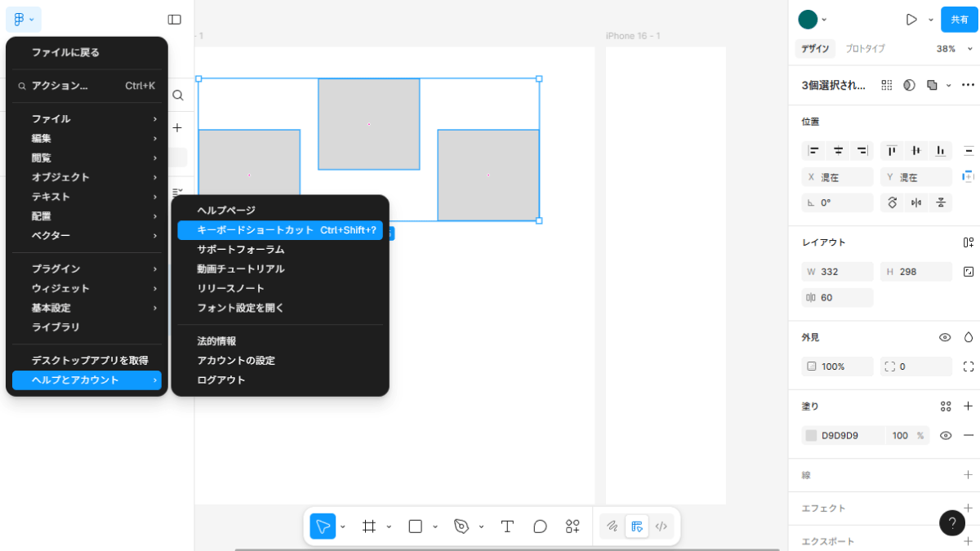Click the width W 332 input field
Image resolution: width=980 pixels, height=551 pixels.
(837, 272)
